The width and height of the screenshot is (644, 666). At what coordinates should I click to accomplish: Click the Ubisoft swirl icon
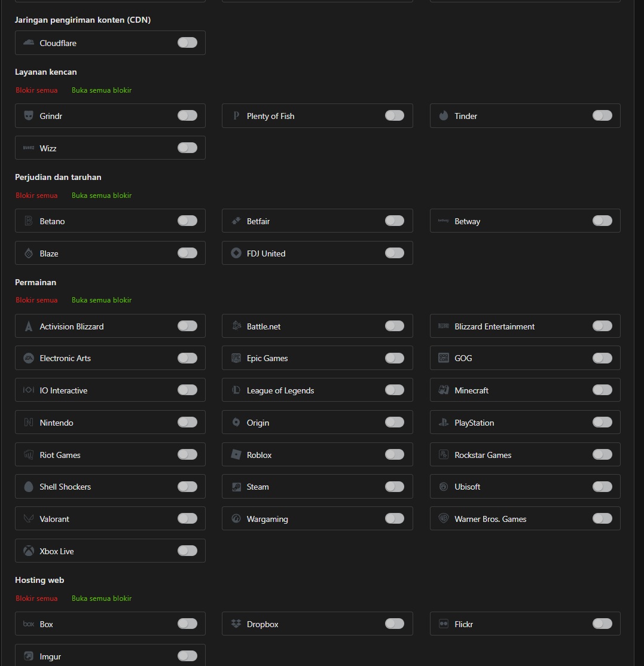tap(444, 487)
